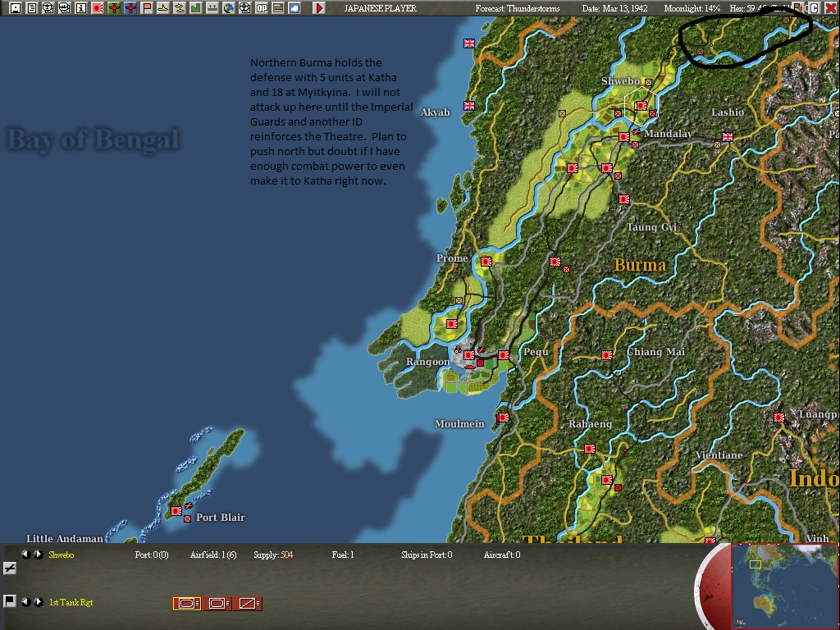
Task: Select next unit arrow beside 1st Tank Rgt
Action: point(39,602)
